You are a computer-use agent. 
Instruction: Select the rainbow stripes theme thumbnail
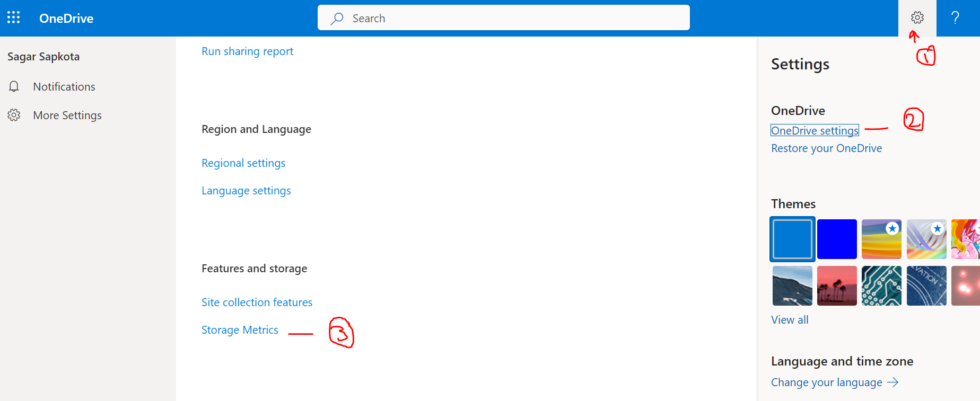(x=881, y=239)
